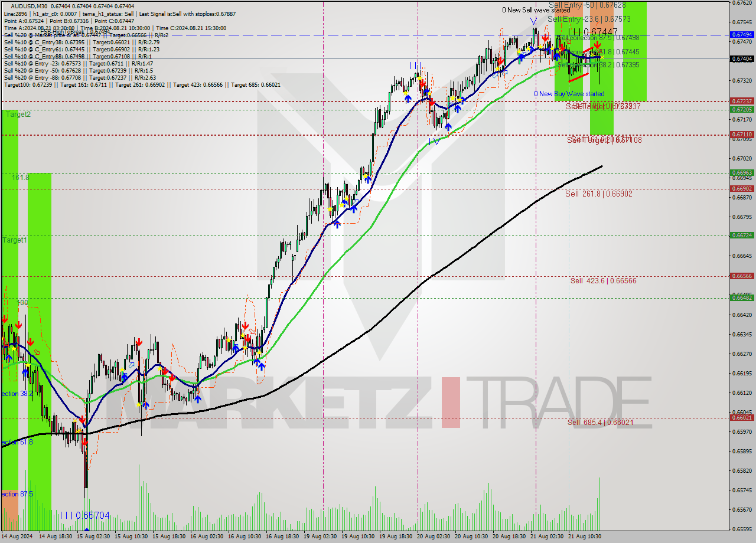Click the '19 Aug 02:30' time axis label
The height and width of the screenshot is (543, 756).
point(320,537)
